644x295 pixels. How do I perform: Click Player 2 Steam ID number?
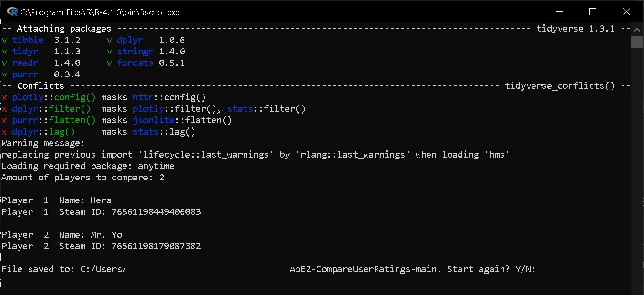[x=156, y=246]
